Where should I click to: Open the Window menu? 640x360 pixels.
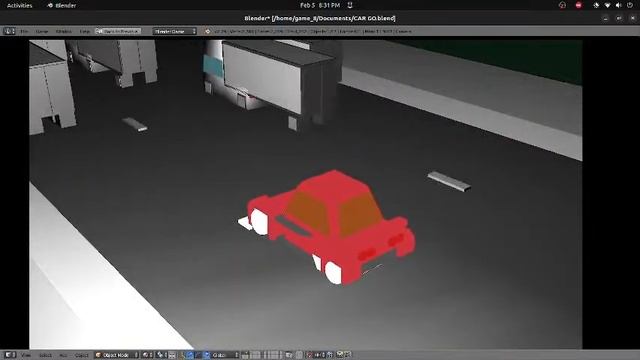click(64, 31)
